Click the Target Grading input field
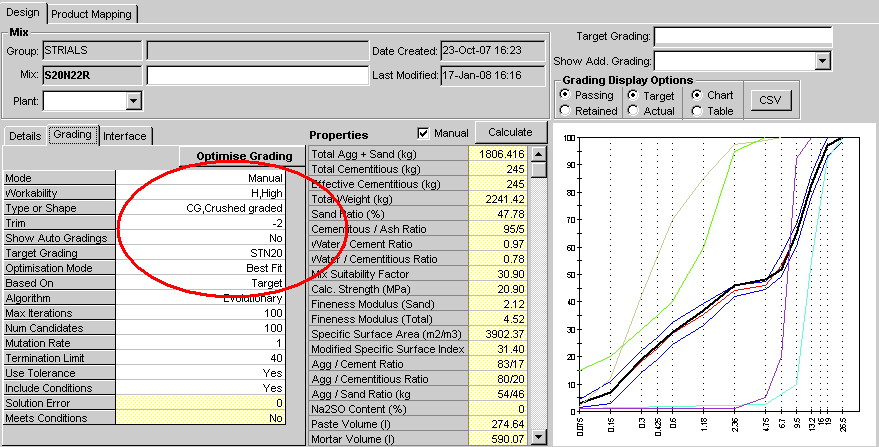 (x=743, y=37)
